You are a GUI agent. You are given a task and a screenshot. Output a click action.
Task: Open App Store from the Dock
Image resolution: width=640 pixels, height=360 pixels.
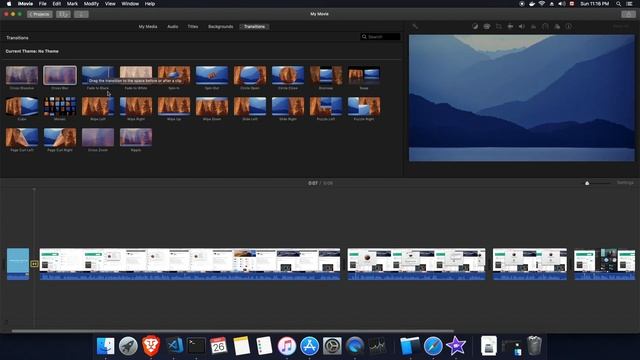pyautogui.click(x=310, y=346)
